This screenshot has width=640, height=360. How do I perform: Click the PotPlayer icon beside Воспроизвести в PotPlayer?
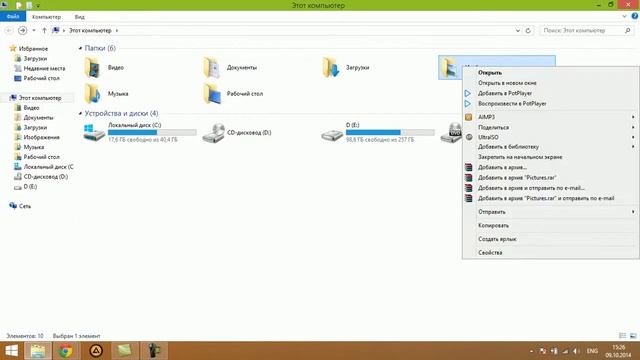pos(468,104)
